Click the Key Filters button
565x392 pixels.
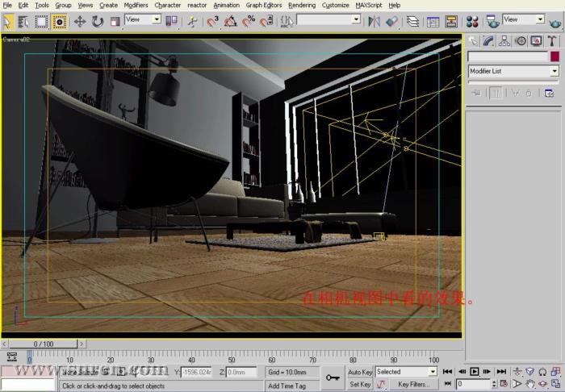(413, 385)
